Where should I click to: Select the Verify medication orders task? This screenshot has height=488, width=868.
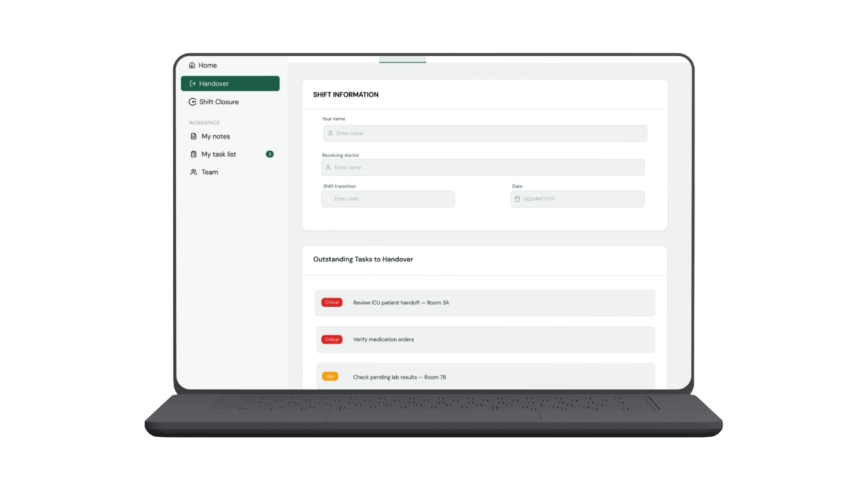(486, 340)
